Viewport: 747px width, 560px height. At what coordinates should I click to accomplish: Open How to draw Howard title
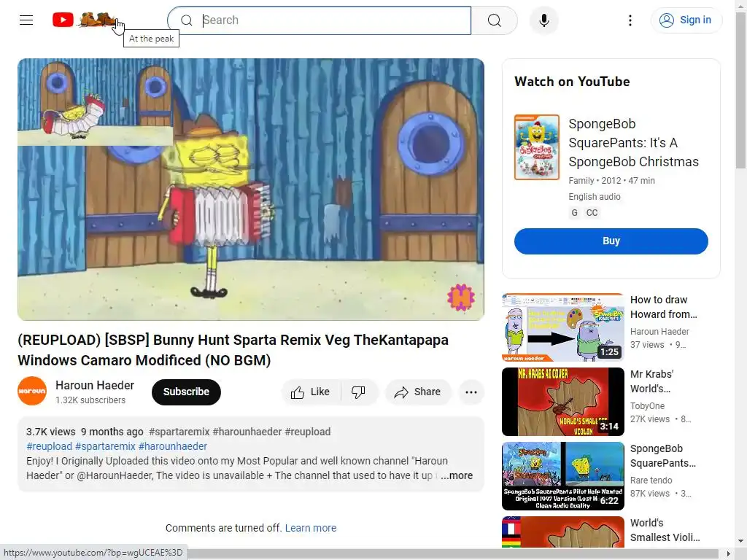(664, 307)
